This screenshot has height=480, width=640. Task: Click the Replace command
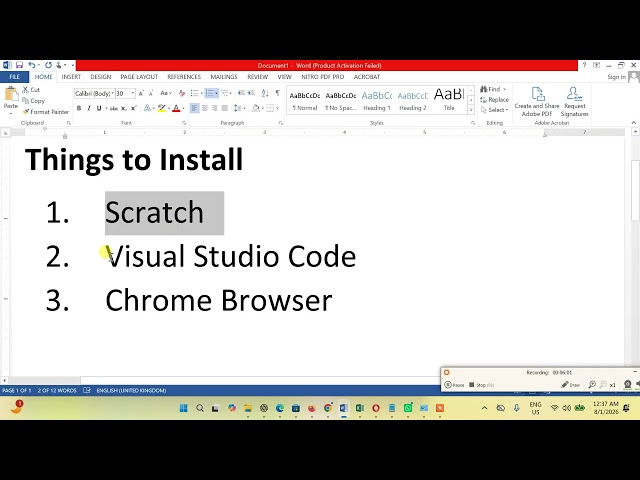click(495, 100)
